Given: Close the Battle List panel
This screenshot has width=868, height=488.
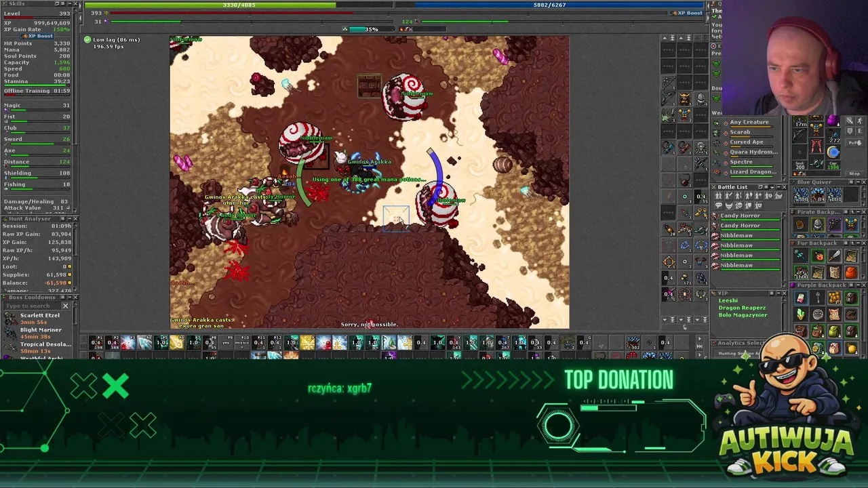Looking at the screenshot, I should click(x=785, y=187).
